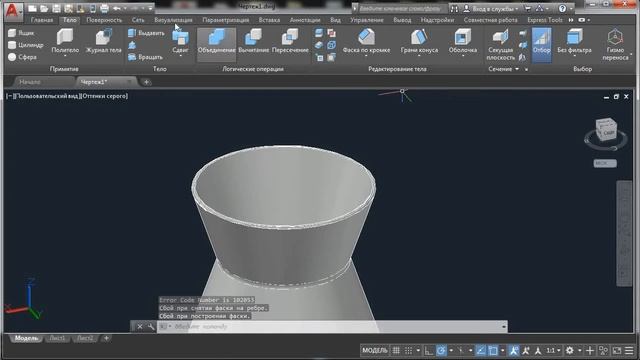The height and width of the screenshot is (360, 640).
Task: Select the Политело tool
Action: tap(65, 41)
